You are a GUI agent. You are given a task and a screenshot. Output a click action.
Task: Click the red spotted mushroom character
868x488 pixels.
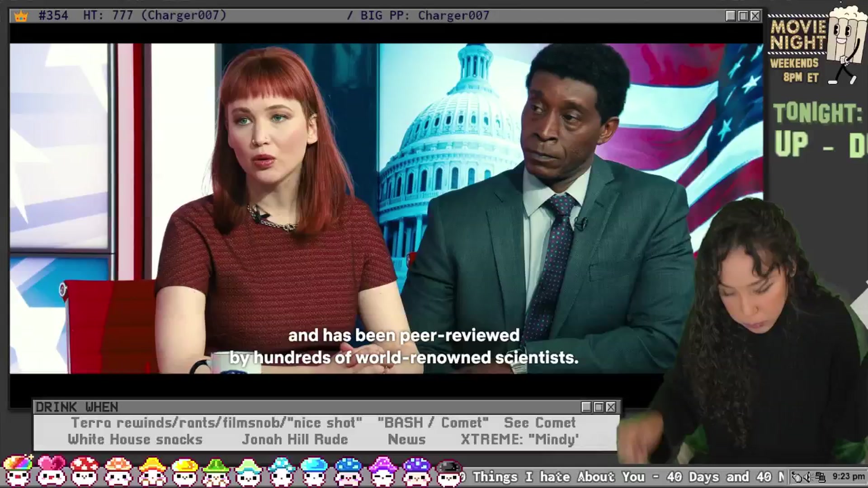(x=85, y=471)
